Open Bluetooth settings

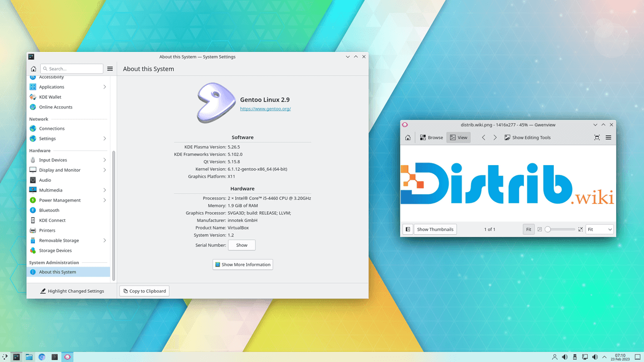(69, 210)
